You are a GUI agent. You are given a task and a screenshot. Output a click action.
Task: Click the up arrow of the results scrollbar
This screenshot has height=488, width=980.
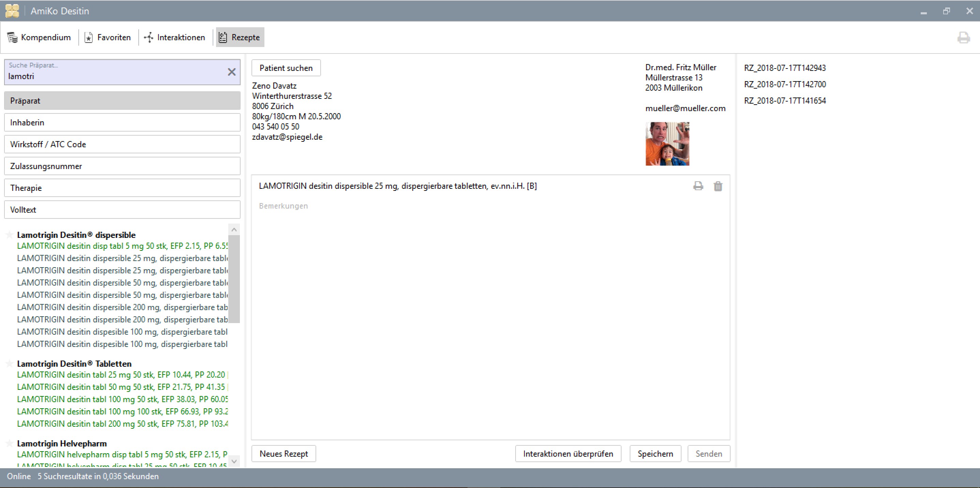coord(234,229)
